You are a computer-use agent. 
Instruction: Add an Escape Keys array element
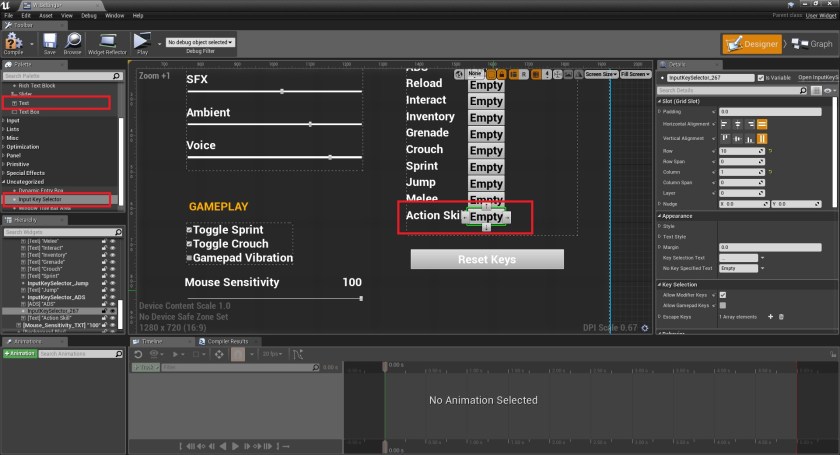click(770, 316)
